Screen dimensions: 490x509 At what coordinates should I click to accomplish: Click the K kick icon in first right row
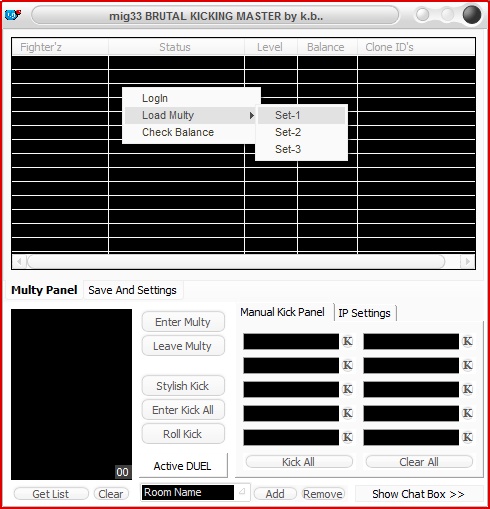click(468, 341)
